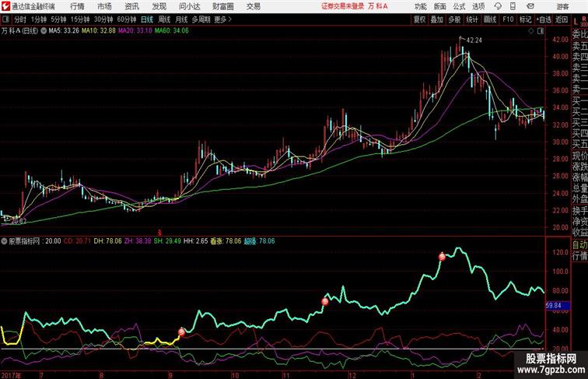588x379 pixels.
Task: Open the 财富圈 menu
Action: coord(222,6)
